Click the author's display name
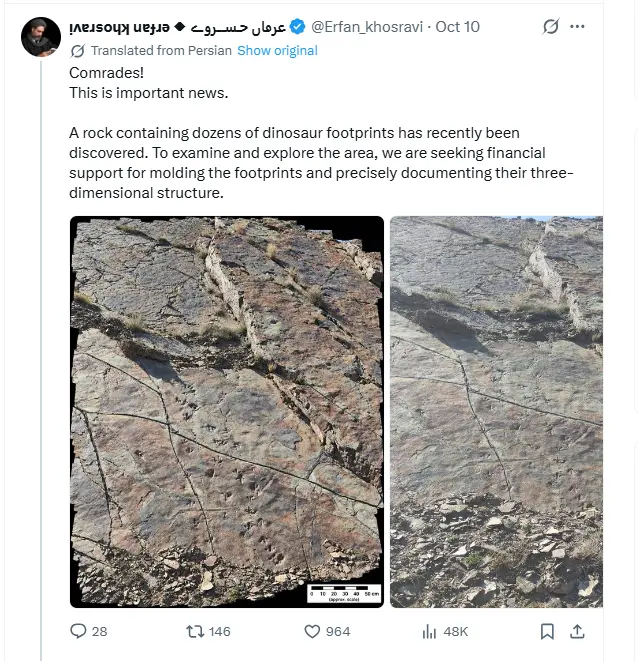The width and height of the screenshot is (638, 662). pos(178,27)
